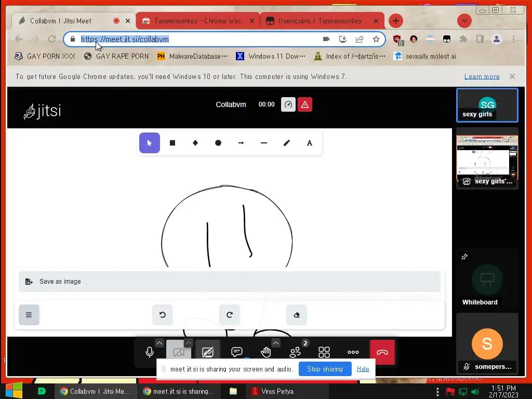
Task: Open the Chrome profile avatar
Action: (496, 39)
